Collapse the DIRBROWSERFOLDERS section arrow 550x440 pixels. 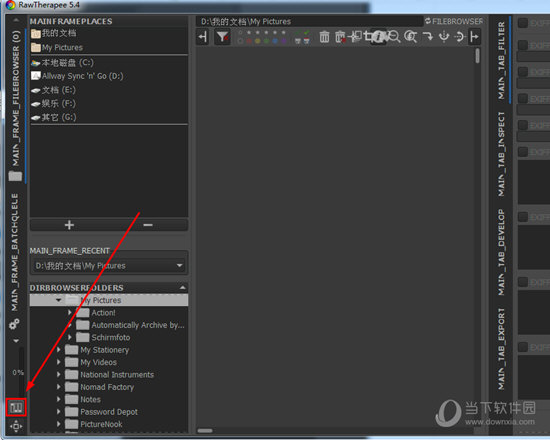[182, 288]
